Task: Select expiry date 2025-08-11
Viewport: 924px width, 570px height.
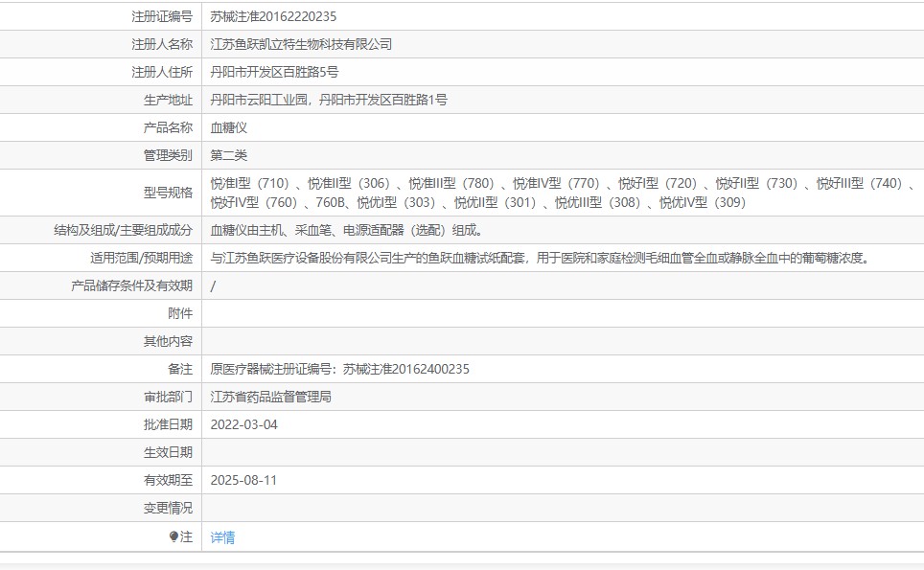Action: (243, 480)
